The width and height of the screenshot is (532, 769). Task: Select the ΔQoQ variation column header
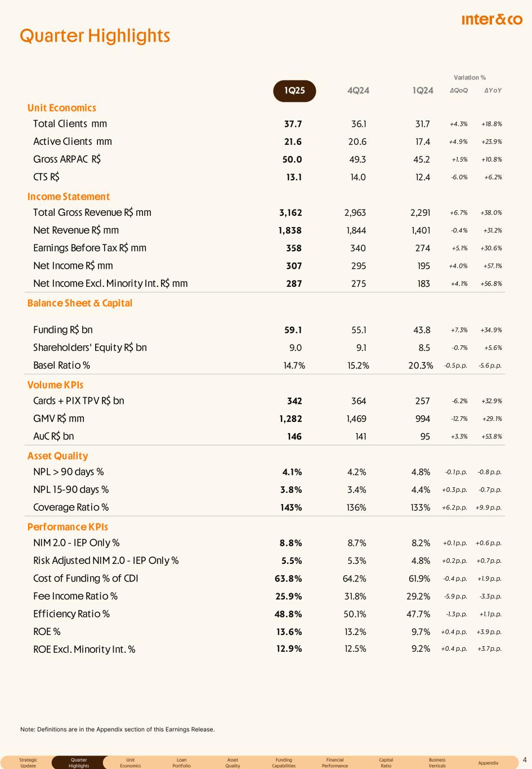click(459, 91)
